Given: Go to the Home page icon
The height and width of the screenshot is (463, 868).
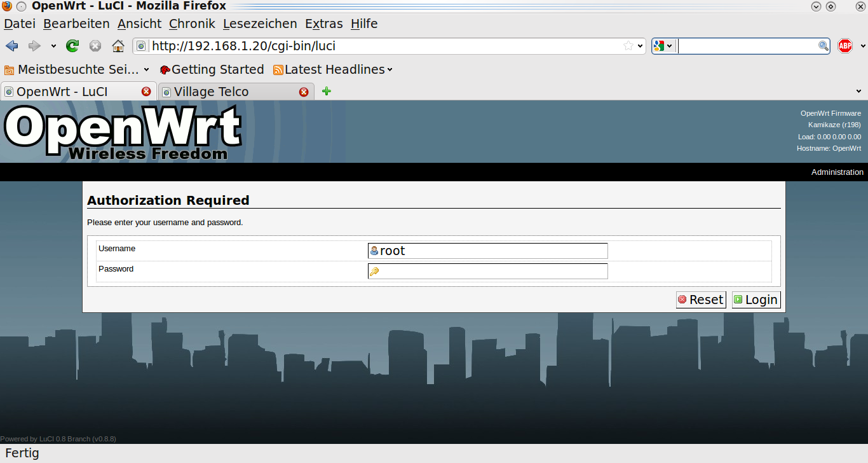Looking at the screenshot, I should tap(118, 46).
